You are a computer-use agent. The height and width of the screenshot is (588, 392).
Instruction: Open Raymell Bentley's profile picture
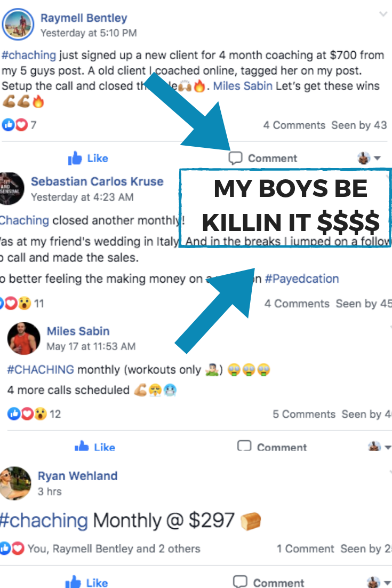pos(18,25)
